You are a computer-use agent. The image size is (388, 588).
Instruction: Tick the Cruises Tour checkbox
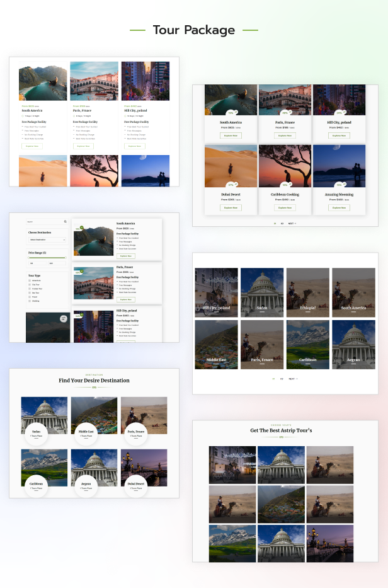pyautogui.click(x=30, y=289)
